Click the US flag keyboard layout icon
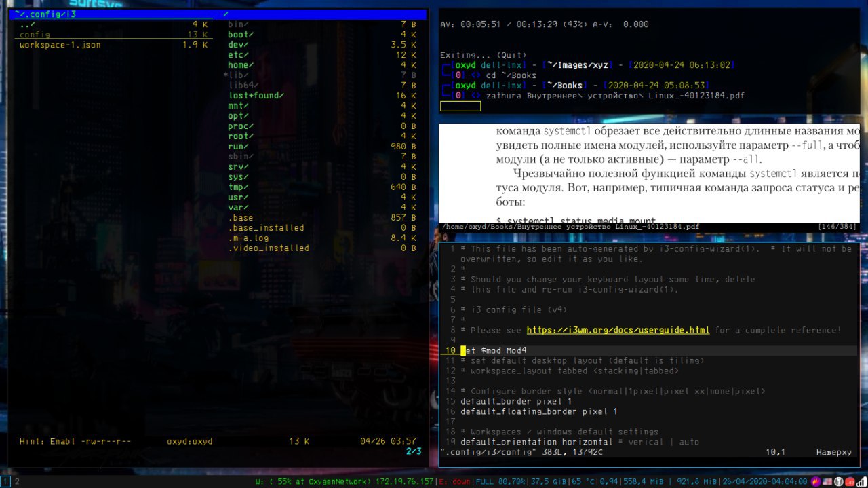This screenshot has height=488, width=868. (x=827, y=481)
